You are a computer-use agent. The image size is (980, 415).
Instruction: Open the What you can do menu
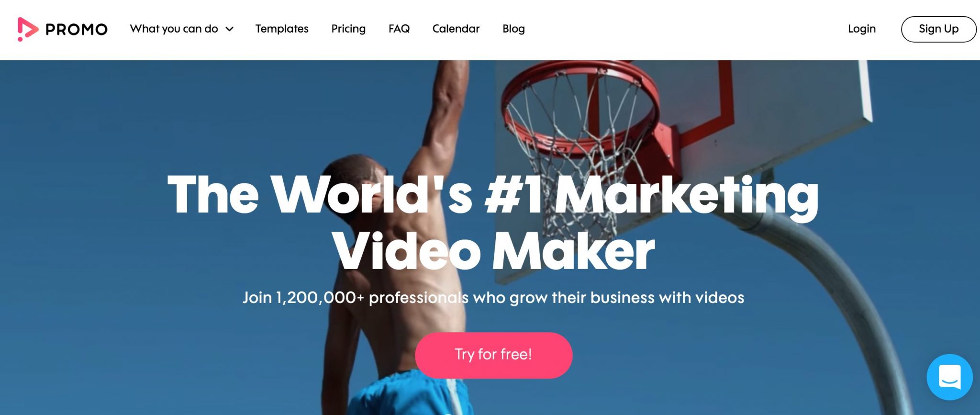click(174, 29)
